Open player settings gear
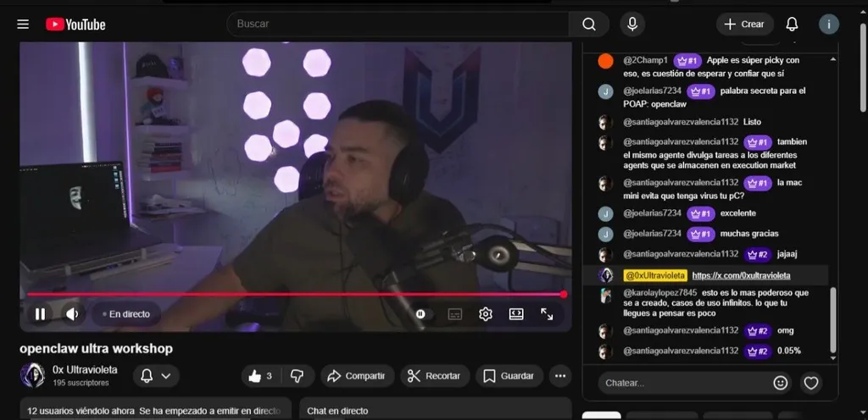The height and width of the screenshot is (420, 868). (x=486, y=314)
